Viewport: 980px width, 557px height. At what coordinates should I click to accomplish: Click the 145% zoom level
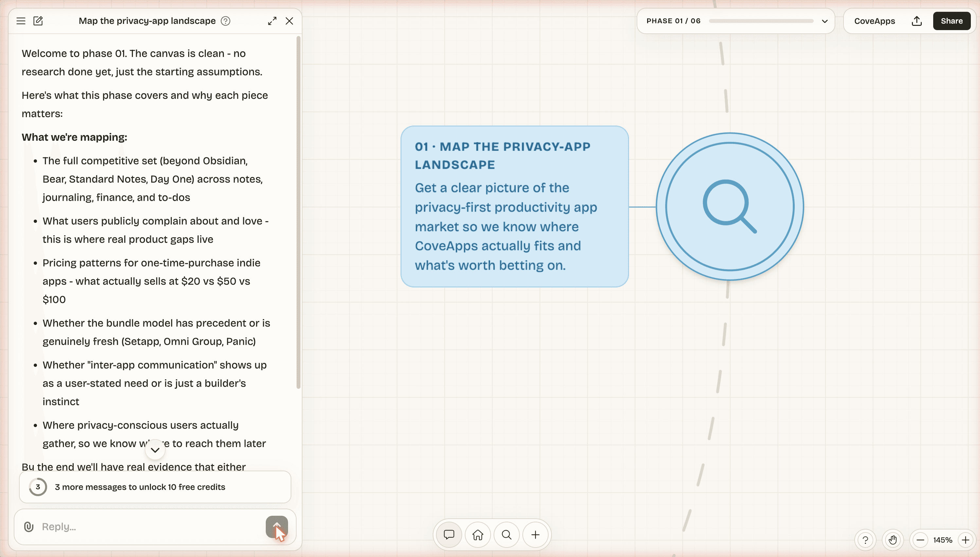coord(943,540)
